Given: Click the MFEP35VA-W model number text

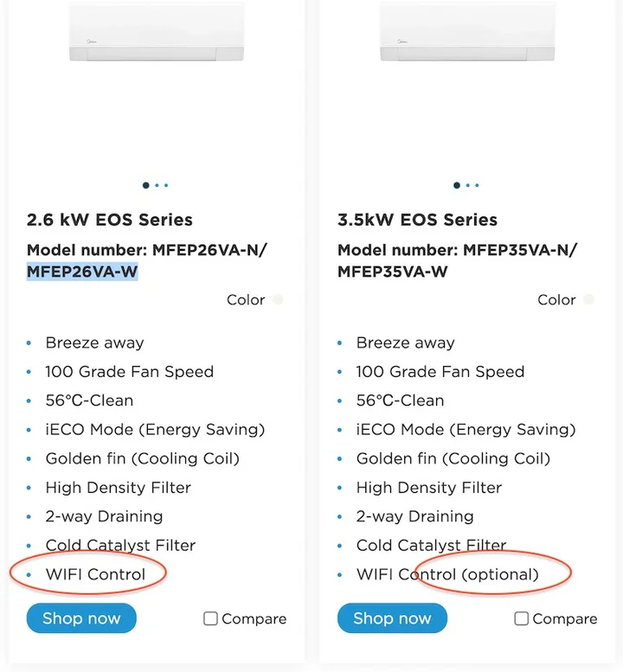Looking at the screenshot, I should click(x=393, y=272).
